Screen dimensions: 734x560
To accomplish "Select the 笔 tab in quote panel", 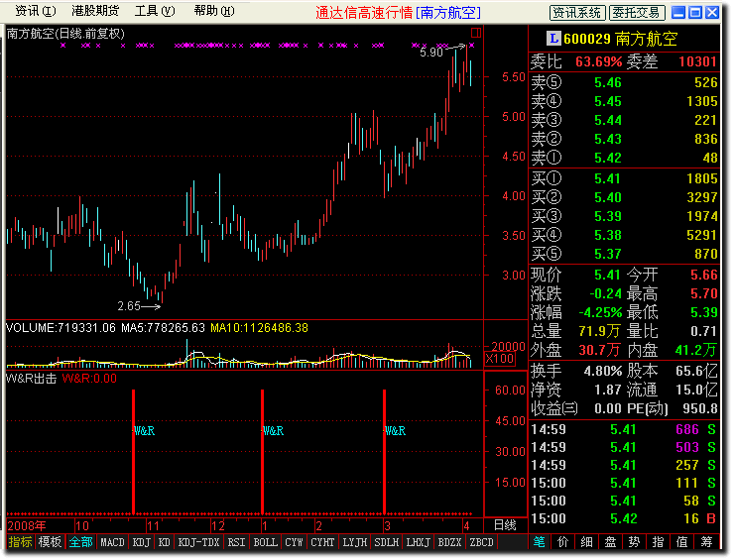I will (539, 542).
